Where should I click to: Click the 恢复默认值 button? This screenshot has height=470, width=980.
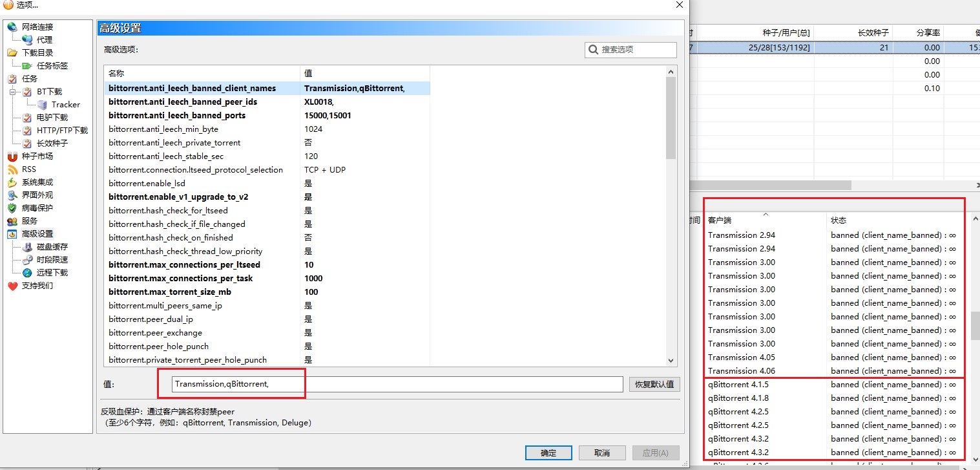click(654, 384)
